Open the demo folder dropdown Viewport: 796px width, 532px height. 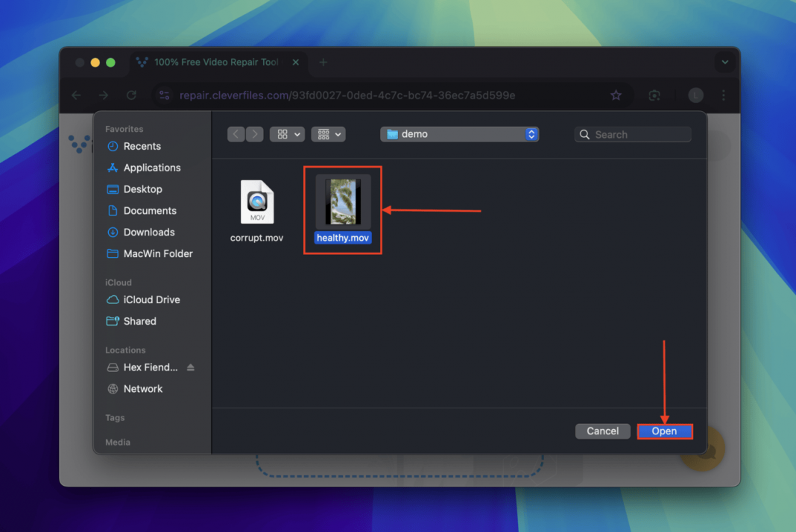pyautogui.click(x=459, y=134)
